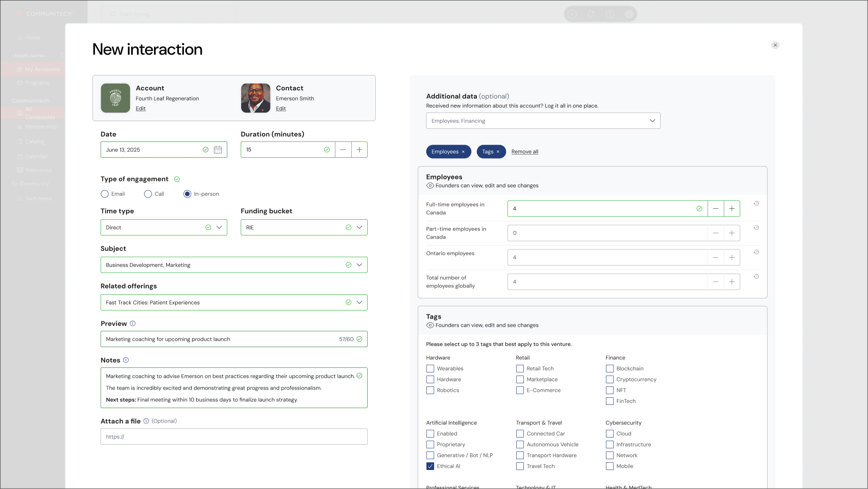Viewport: 868px width, 489px height.
Task: Close the New interaction dialog
Action: click(775, 45)
